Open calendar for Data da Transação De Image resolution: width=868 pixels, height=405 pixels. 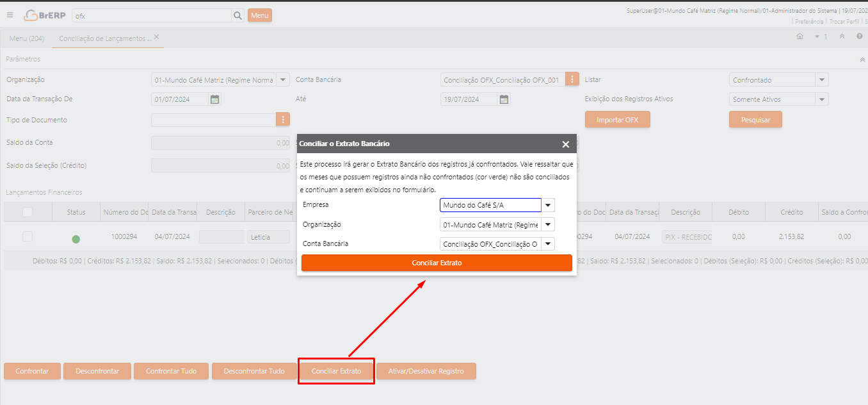[215, 99]
